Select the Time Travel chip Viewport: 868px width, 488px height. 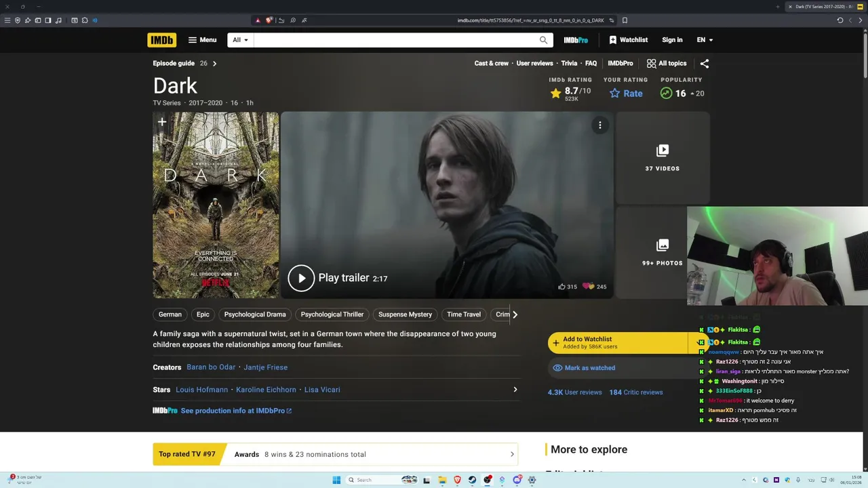pyautogui.click(x=464, y=314)
